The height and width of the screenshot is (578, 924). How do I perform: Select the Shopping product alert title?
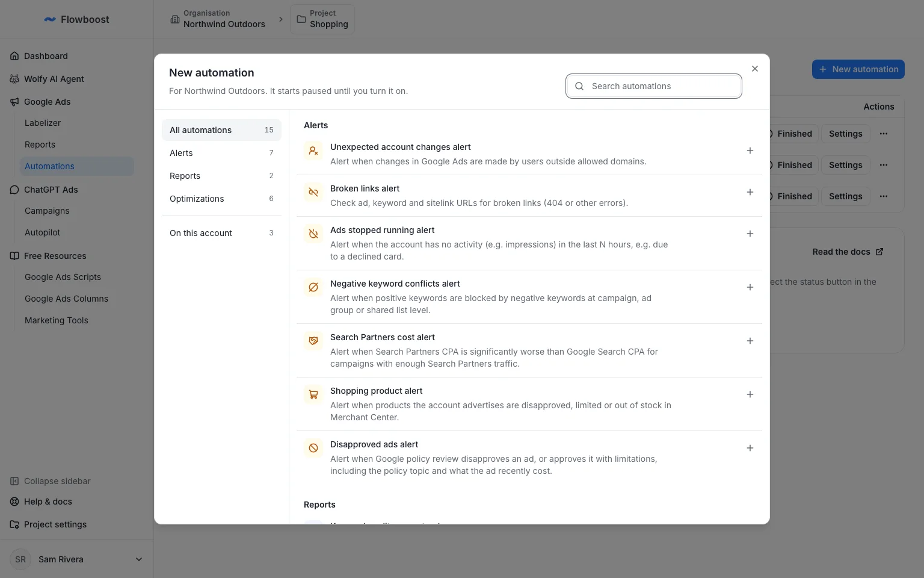click(x=377, y=391)
